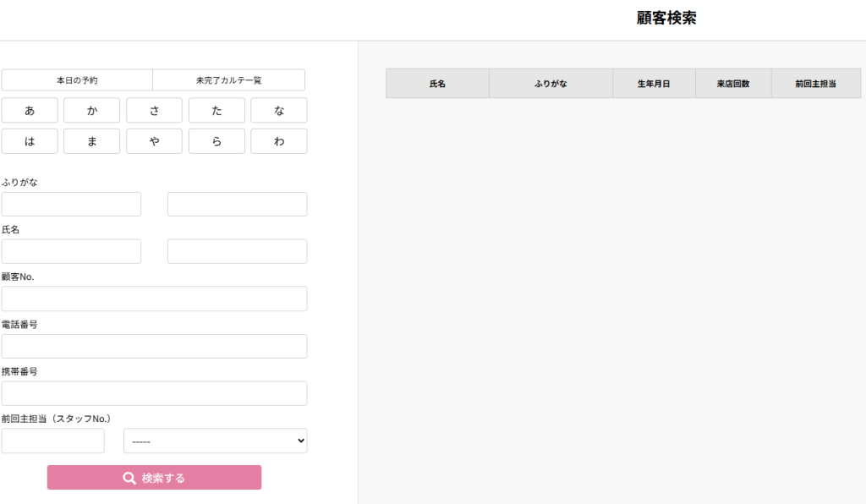Focus the 顧客No. text field
This screenshot has width=866, height=504.
point(154,299)
